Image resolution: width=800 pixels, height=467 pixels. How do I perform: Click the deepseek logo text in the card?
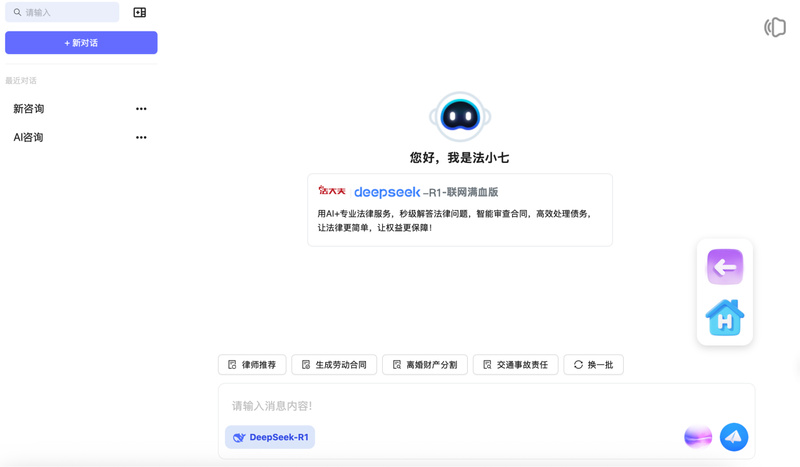click(387, 192)
